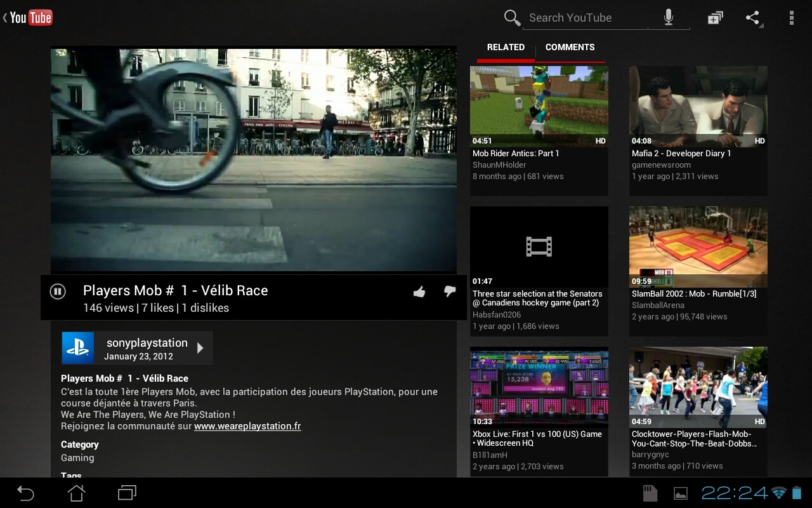Switch to the Related tab
The image size is (812, 508).
[506, 47]
